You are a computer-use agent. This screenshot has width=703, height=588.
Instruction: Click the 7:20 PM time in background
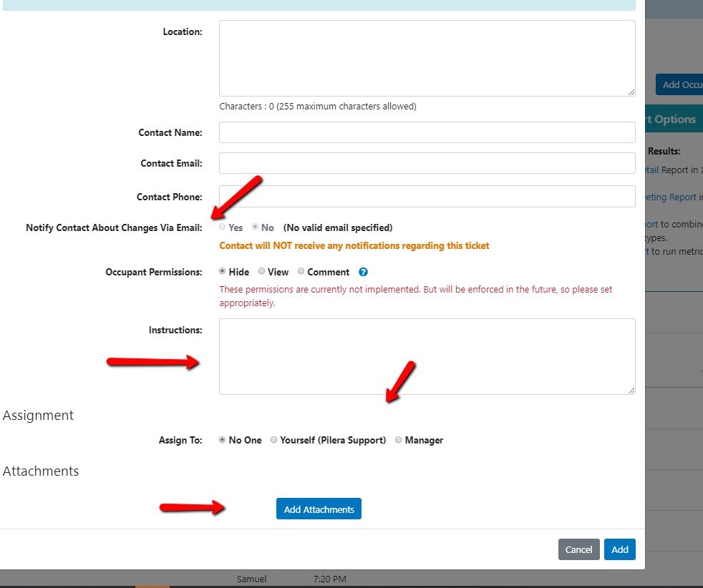tap(330, 579)
